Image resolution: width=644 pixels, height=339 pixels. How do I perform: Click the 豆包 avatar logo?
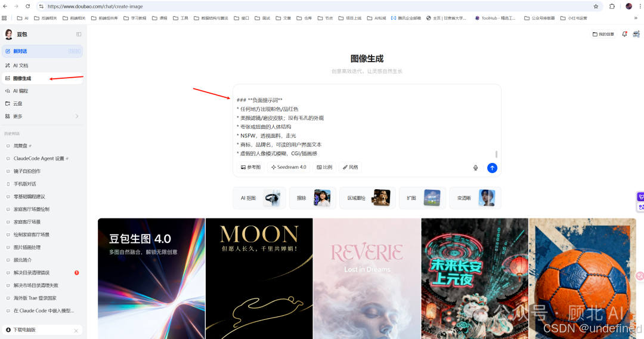click(x=8, y=35)
